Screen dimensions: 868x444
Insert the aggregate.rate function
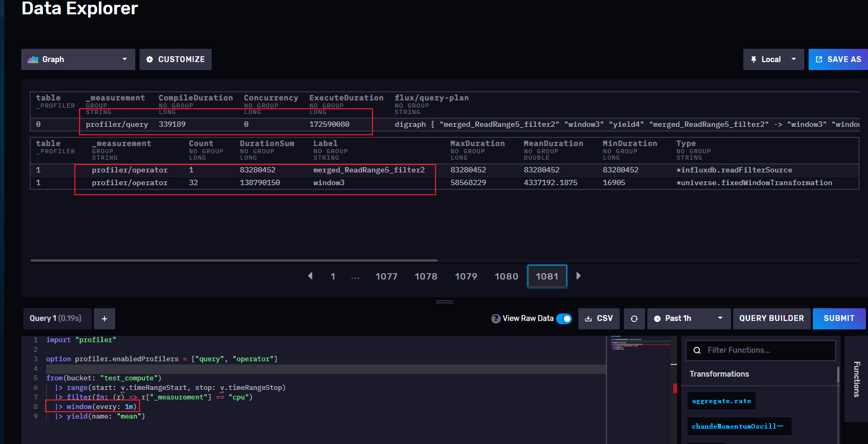(721, 401)
